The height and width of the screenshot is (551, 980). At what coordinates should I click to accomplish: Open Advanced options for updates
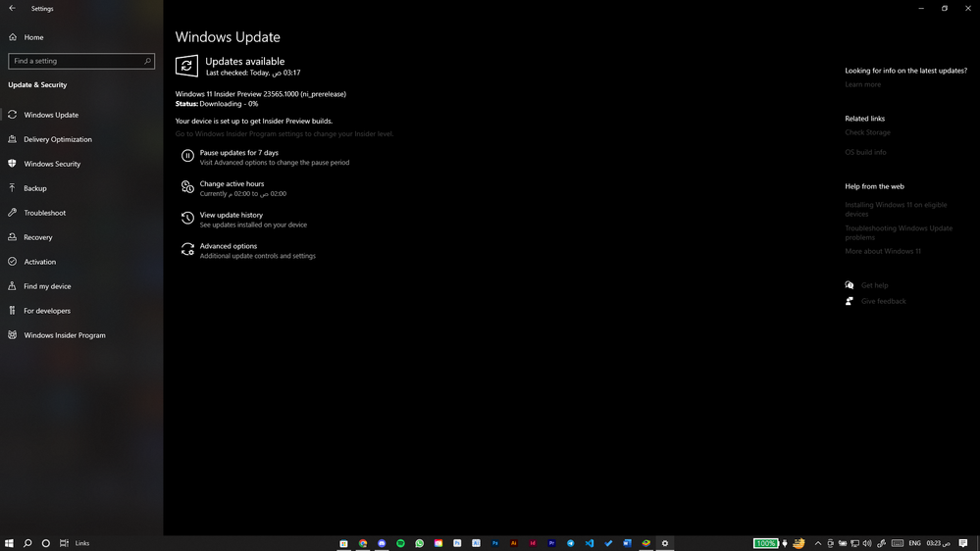(248, 251)
